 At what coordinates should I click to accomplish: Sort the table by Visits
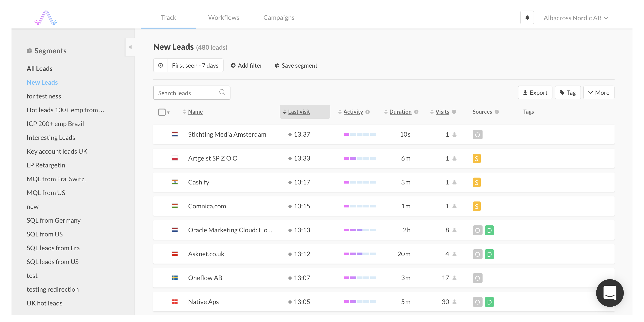pos(442,112)
